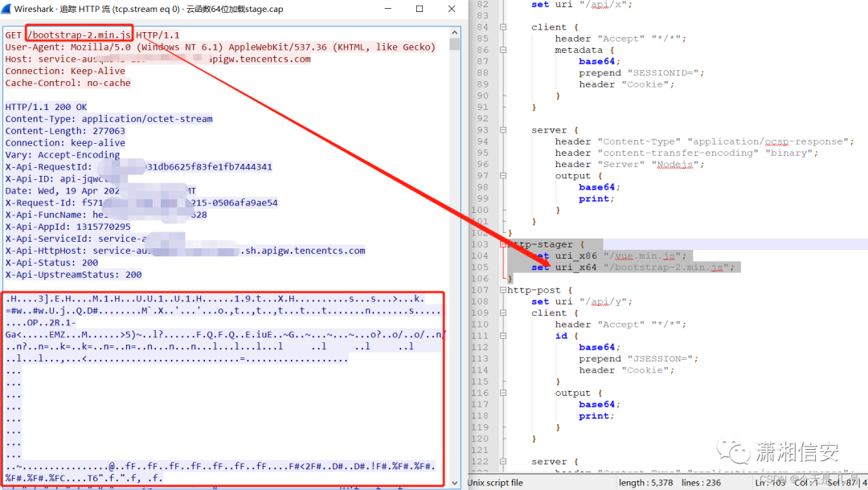Click the 'Connection: Keep-Alive' request line
868x490 pixels.
point(65,71)
